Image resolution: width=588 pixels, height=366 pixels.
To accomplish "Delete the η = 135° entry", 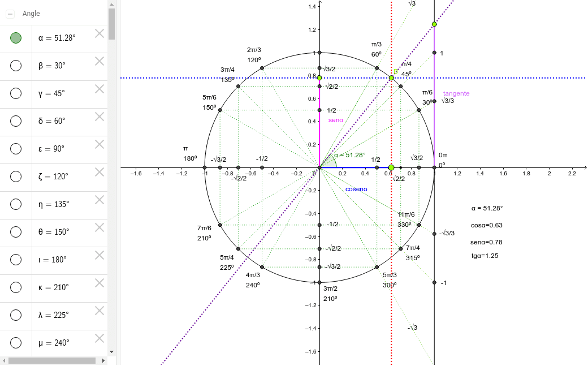I will pos(100,200).
